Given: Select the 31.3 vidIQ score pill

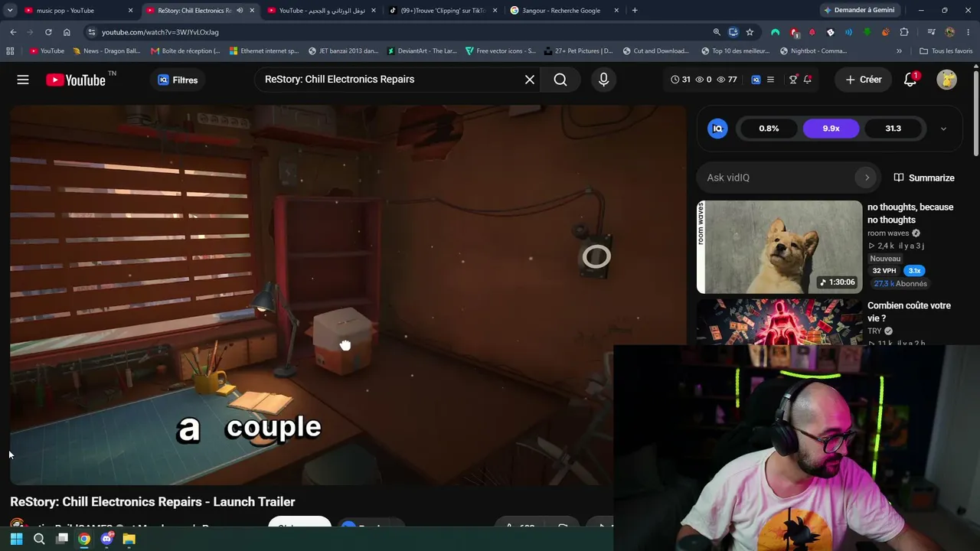Looking at the screenshot, I should pos(893,129).
